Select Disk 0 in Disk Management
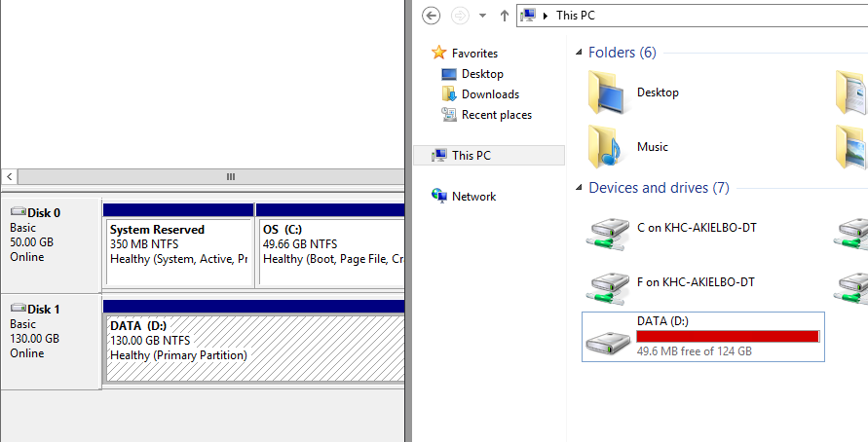Viewport: 868px width, 442px height. (x=52, y=245)
